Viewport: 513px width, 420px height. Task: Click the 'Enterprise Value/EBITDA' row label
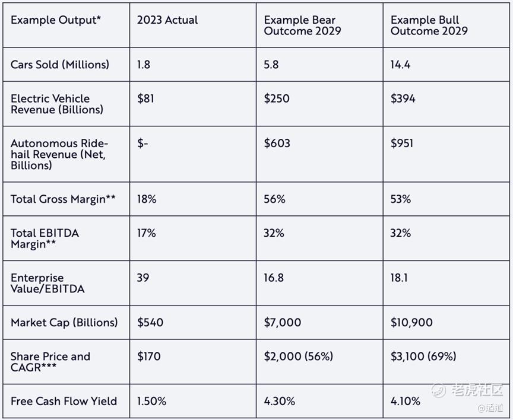point(47,284)
